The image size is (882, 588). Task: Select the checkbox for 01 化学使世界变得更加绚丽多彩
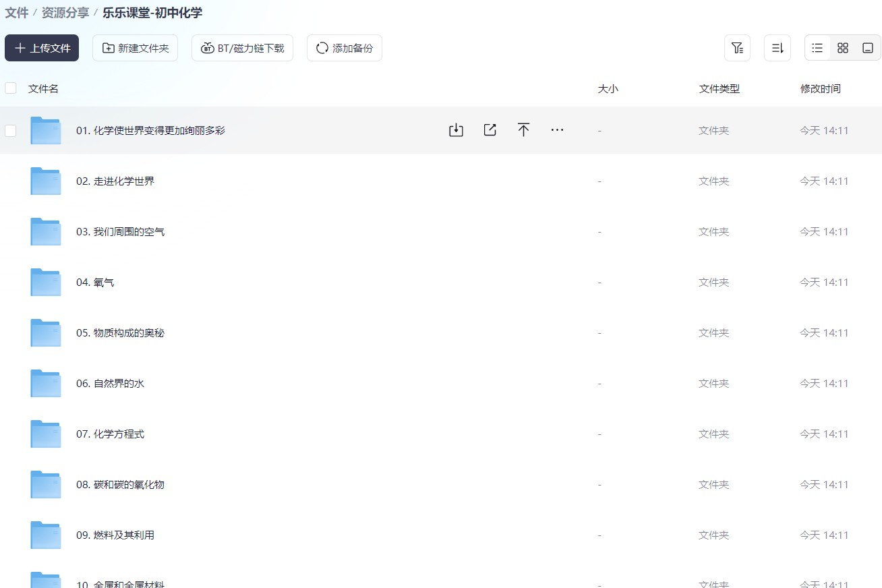10,130
